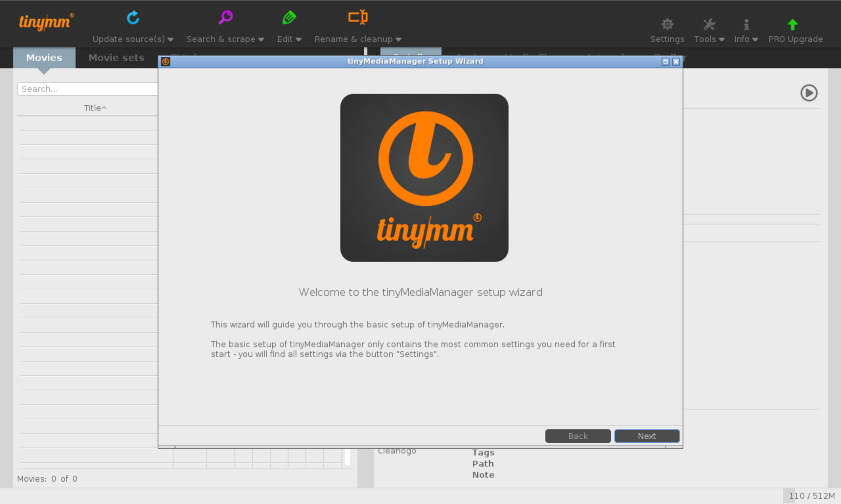Image resolution: width=841 pixels, height=504 pixels.
Task: Expand the Search & scrape dropdown arrow
Action: point(261,40)
